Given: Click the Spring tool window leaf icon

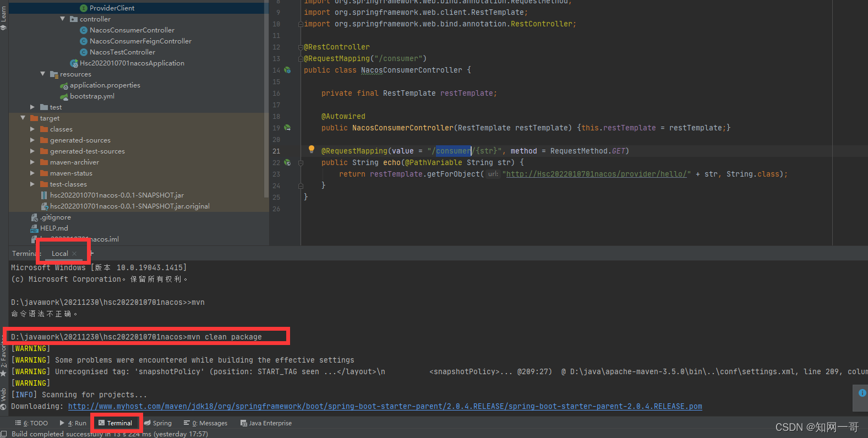Looking at the screenshot, I should [147, 423].
